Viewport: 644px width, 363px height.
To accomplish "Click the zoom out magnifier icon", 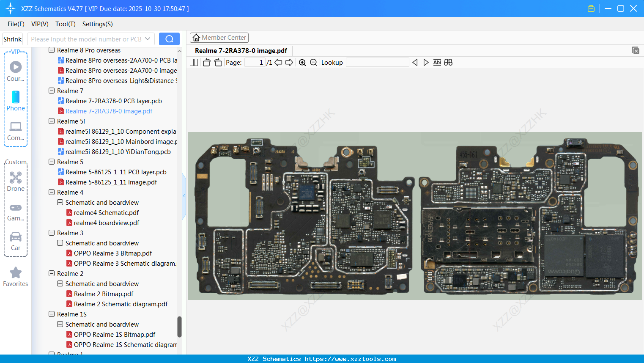I will [313, 63].
